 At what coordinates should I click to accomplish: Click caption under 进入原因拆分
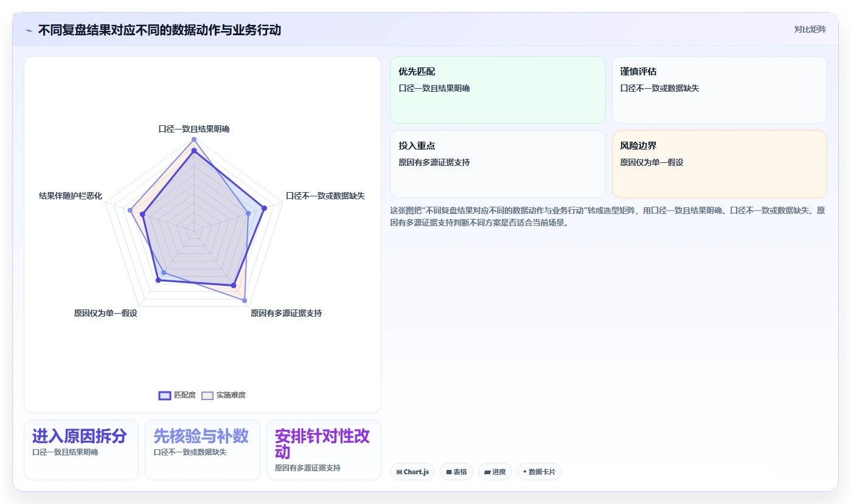[x=65, y=452]
